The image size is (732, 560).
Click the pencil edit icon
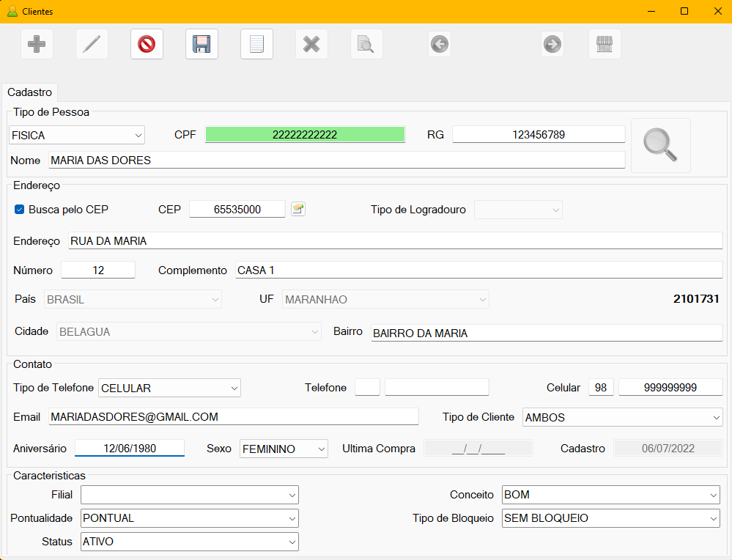(92, 44)
